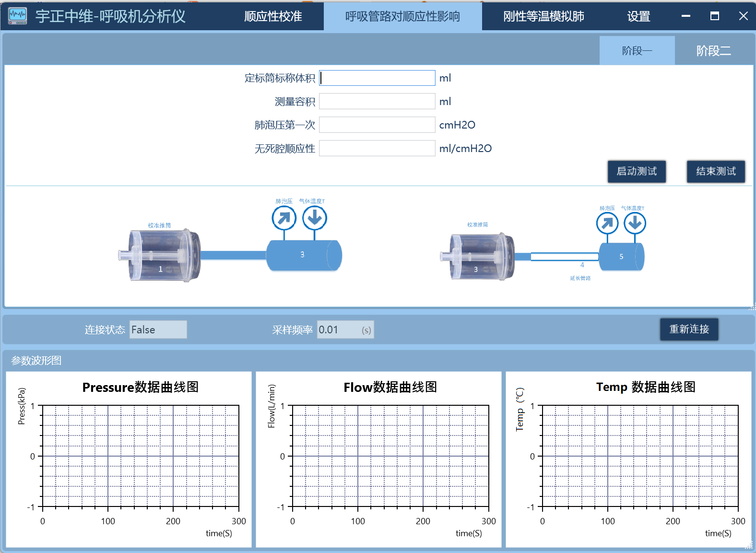Click the 重新连接 button
Screen dimensions: 756x553
(x=689, y=329)
